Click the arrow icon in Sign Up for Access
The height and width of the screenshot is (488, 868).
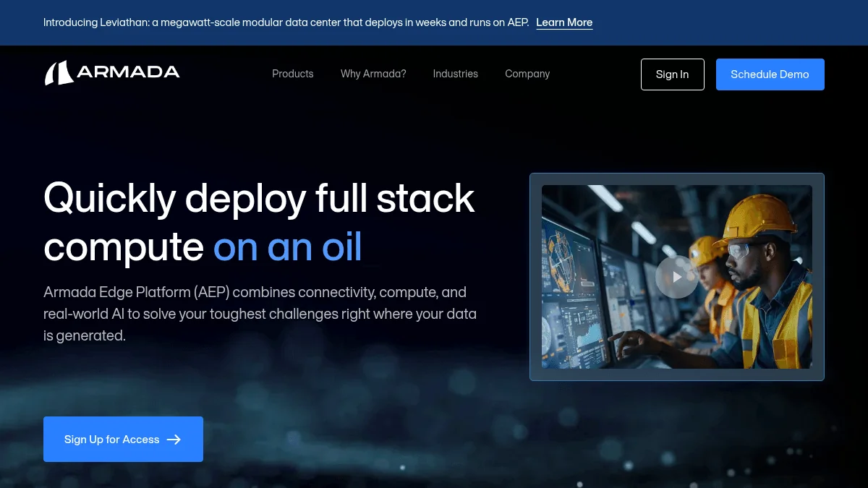174,439
